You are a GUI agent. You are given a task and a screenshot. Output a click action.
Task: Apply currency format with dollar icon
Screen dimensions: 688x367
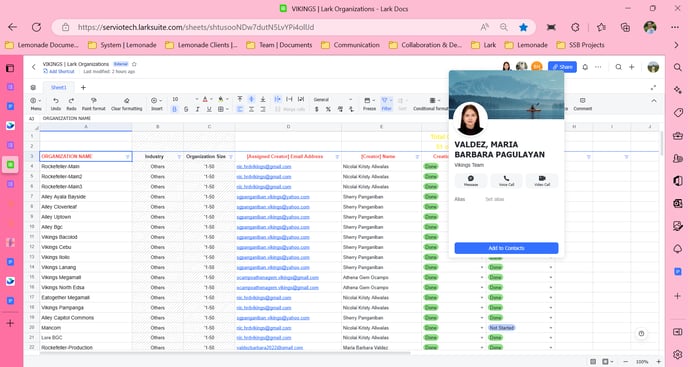click(x=317, y=109)
